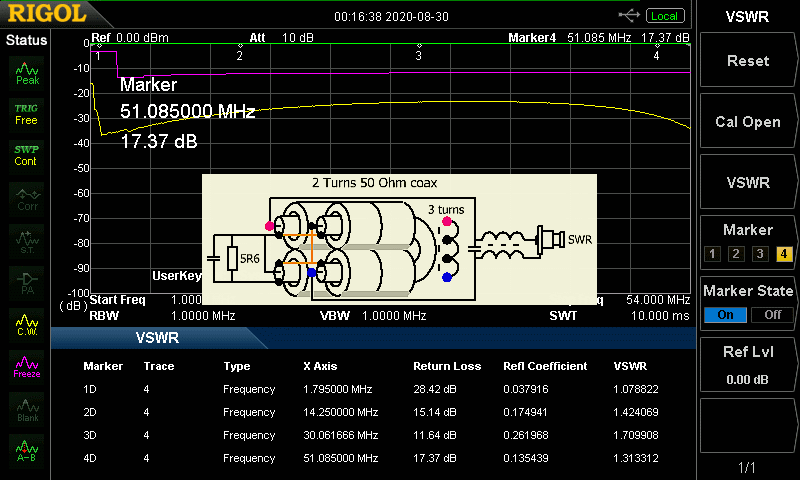Click the SWP Cont sweep icon
The image size is (800, 480).
(27, 155)
